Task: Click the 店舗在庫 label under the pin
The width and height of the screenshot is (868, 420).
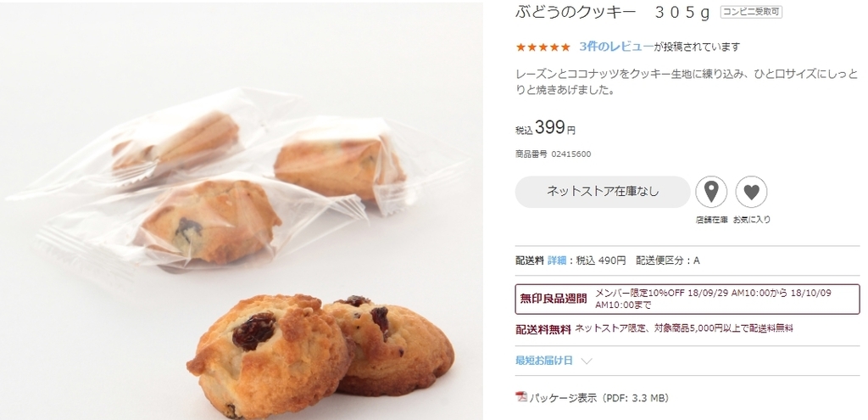Action: point(711,220)
